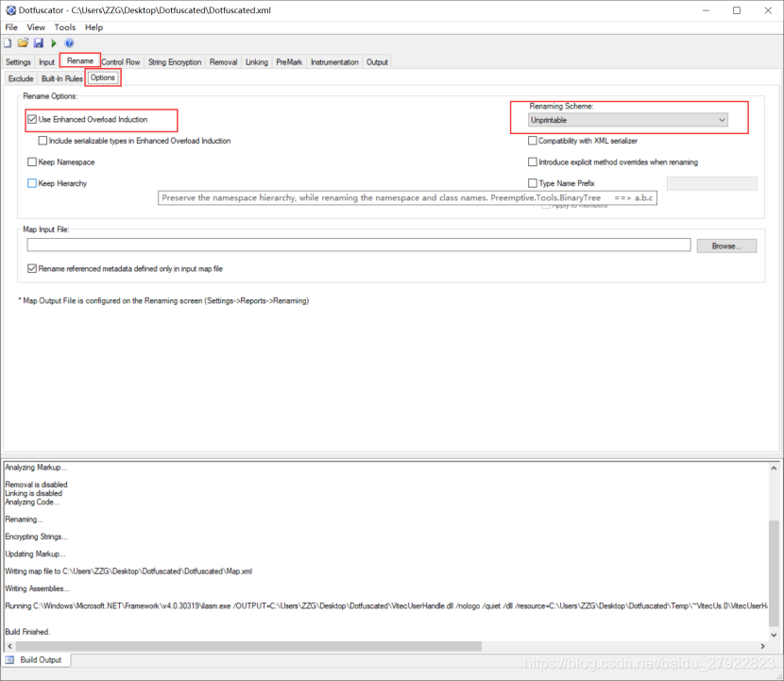Open the File menu

click(x=11, y=27)
